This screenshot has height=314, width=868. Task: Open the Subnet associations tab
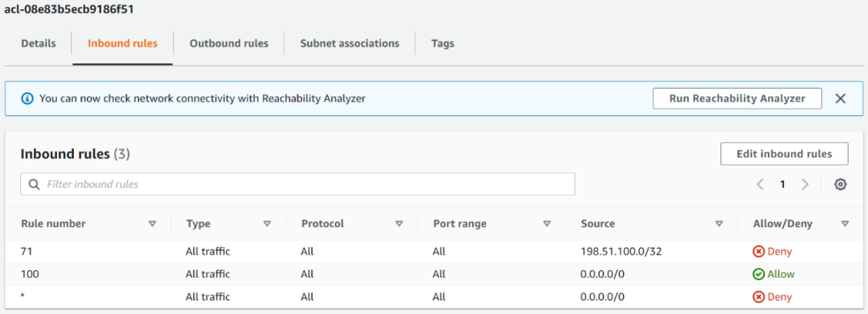[349, 43]
